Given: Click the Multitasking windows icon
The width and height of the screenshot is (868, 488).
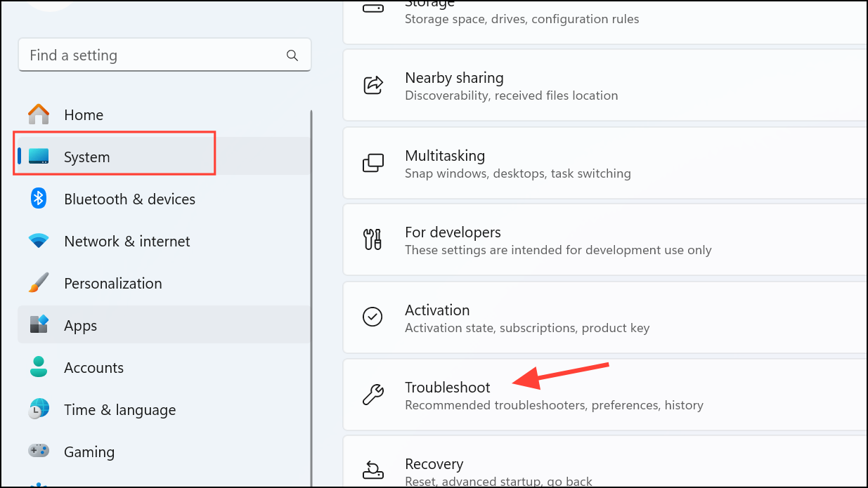Looking at the screenshot, I should pos(373,163).
